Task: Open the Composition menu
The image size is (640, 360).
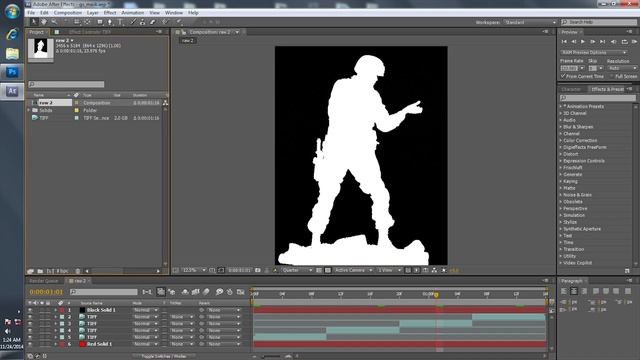Action: coord(68,13)
